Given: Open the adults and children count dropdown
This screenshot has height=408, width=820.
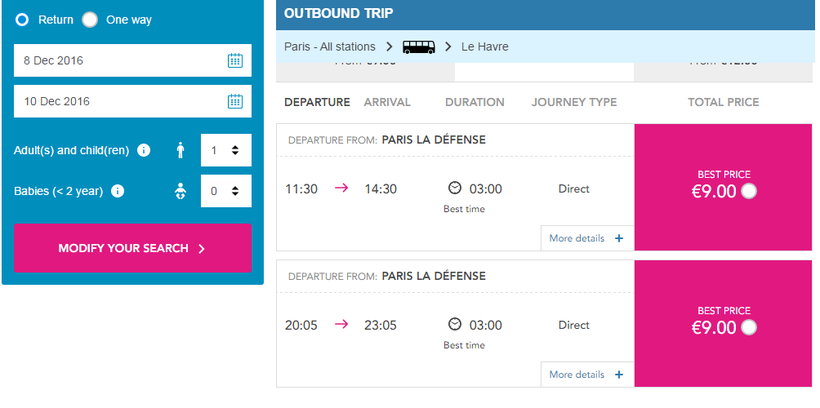Looking at the screenshot, I should coord(225,150).
